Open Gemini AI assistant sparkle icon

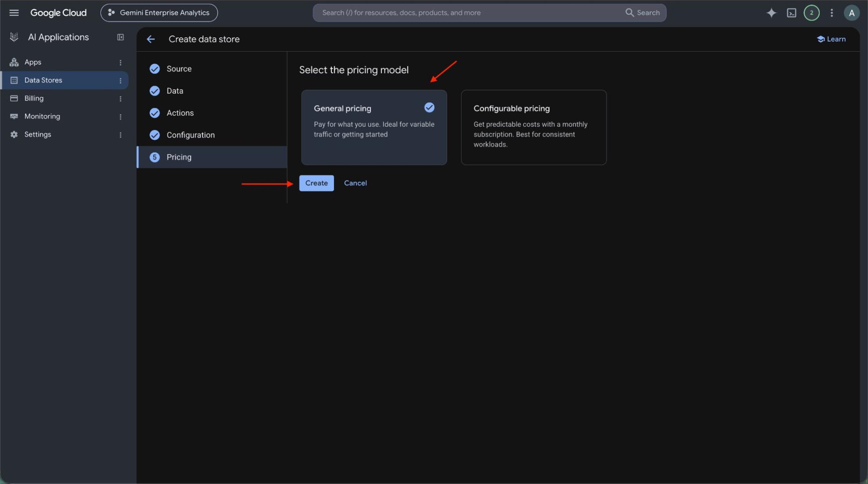[771, 13]
